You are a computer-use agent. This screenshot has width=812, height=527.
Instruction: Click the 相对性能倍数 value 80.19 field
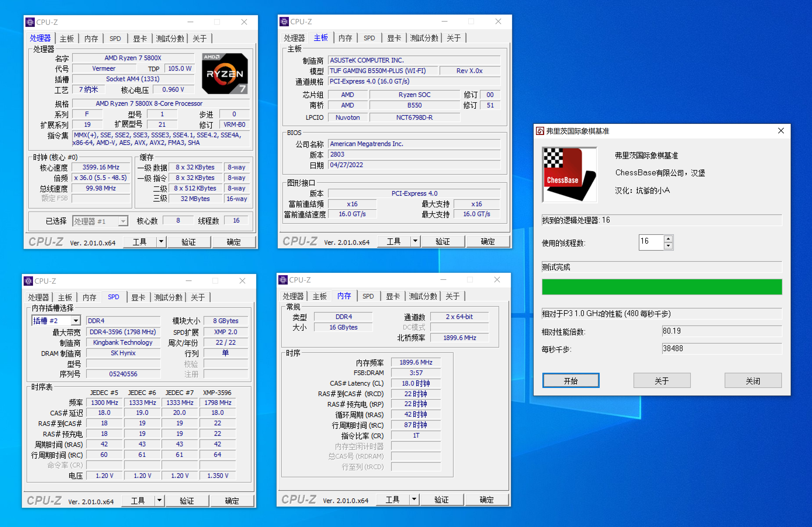tap(722, 331)
